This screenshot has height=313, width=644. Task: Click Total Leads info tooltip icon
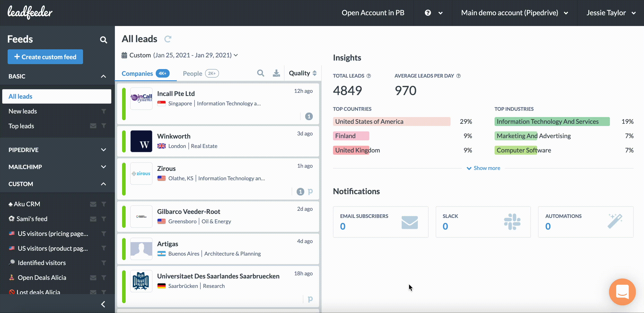[369, 76]
